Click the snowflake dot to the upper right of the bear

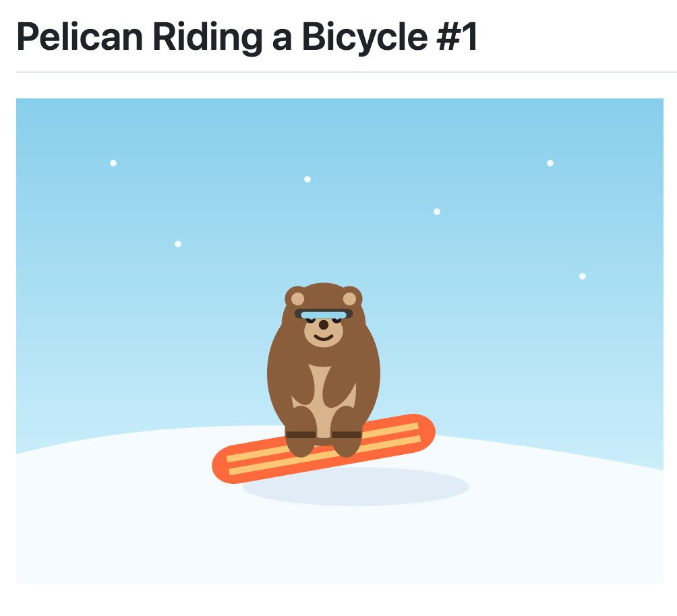pos(437,212)
